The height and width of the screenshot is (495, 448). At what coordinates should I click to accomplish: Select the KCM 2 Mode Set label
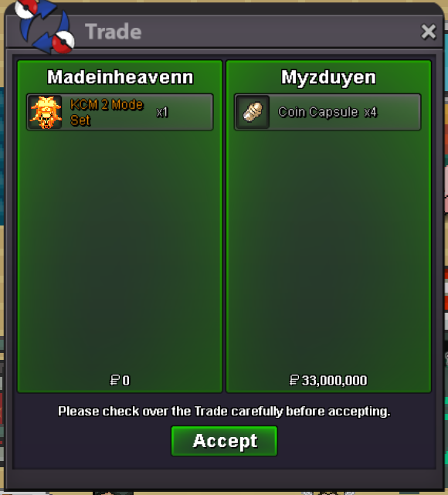point(107,112)
